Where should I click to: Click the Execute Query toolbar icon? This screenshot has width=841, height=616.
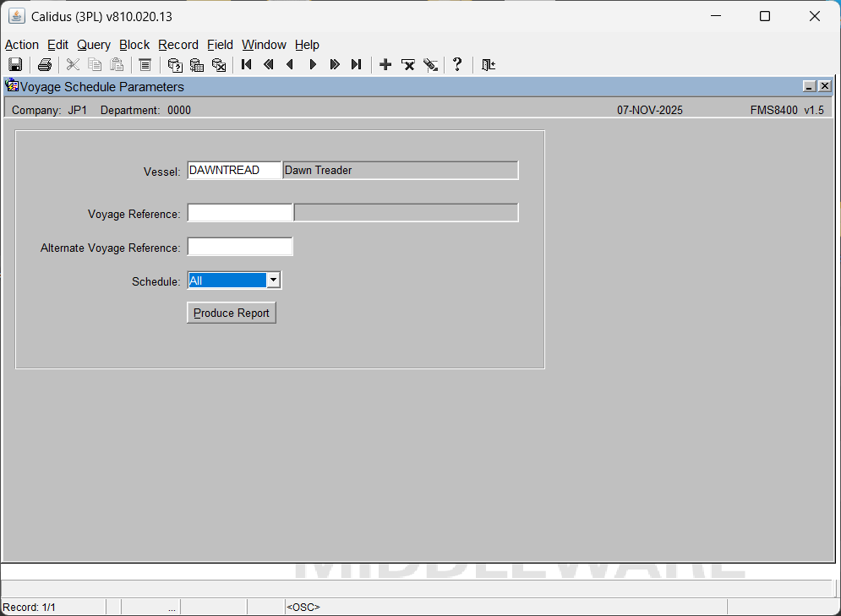(197, 65)
